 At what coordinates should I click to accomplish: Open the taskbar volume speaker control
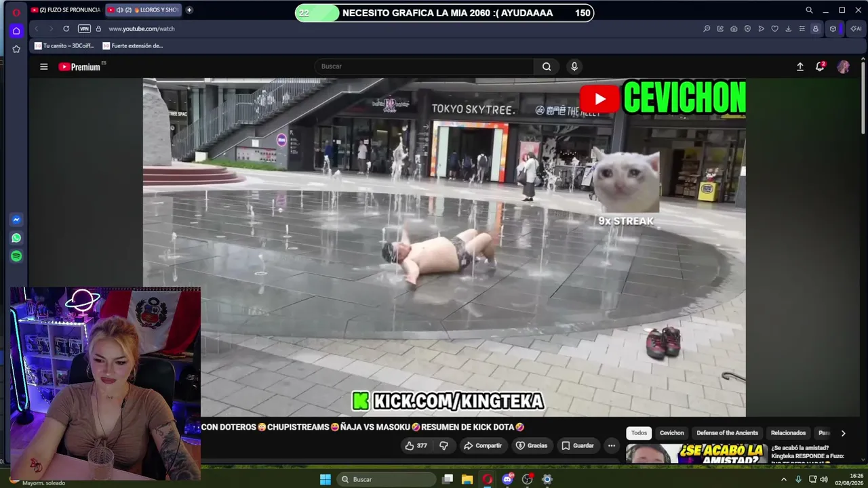(x=824, y=479)
